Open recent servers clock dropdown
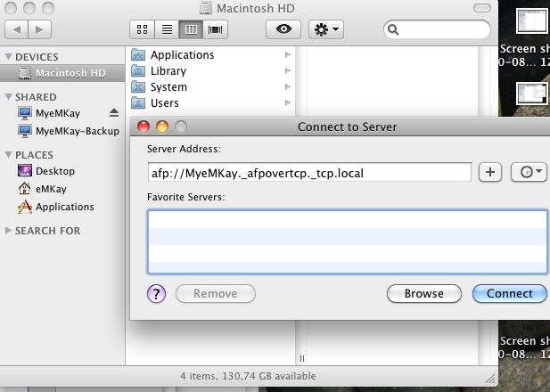 (529, 172)
